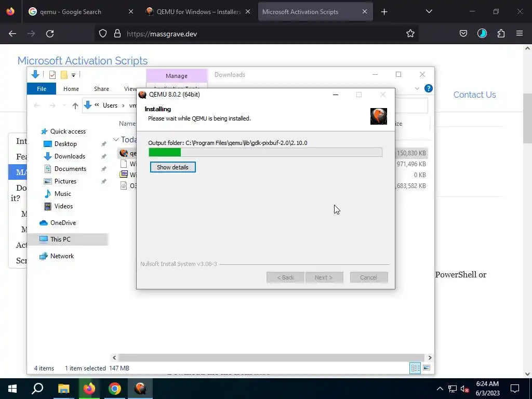The image size is (532, 399).
Task: Click the horizontal scrollbar right arrow
Action: pos(430,357)
